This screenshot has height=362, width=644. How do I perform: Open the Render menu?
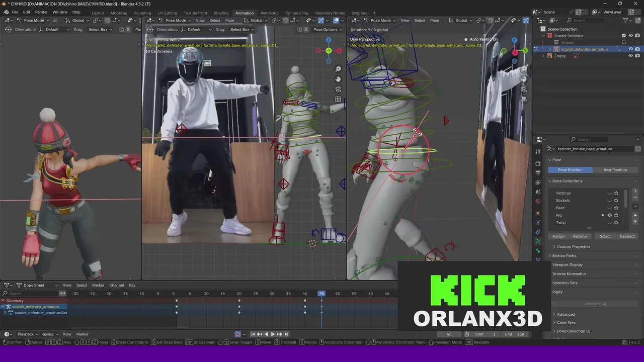(41, 12)
